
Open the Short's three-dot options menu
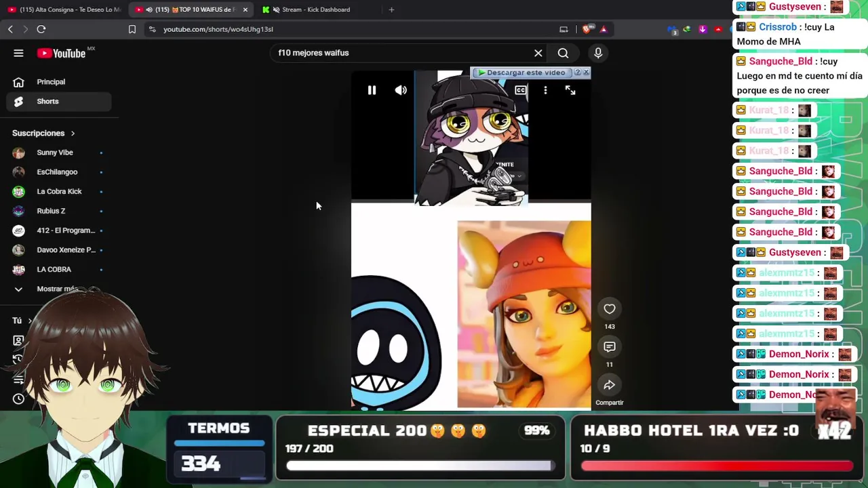[x=545, y=90]
